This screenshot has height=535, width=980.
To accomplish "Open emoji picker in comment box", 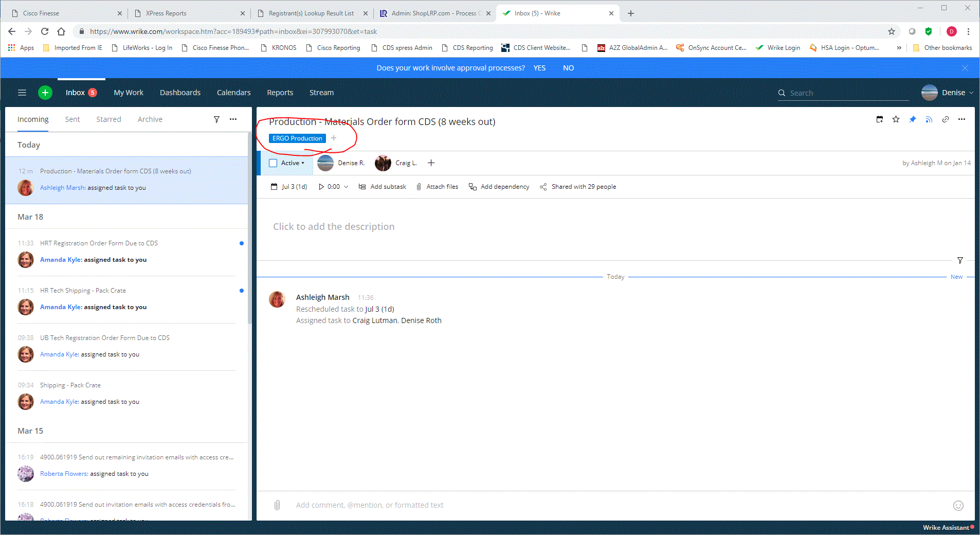I will [x=958, y=506].
